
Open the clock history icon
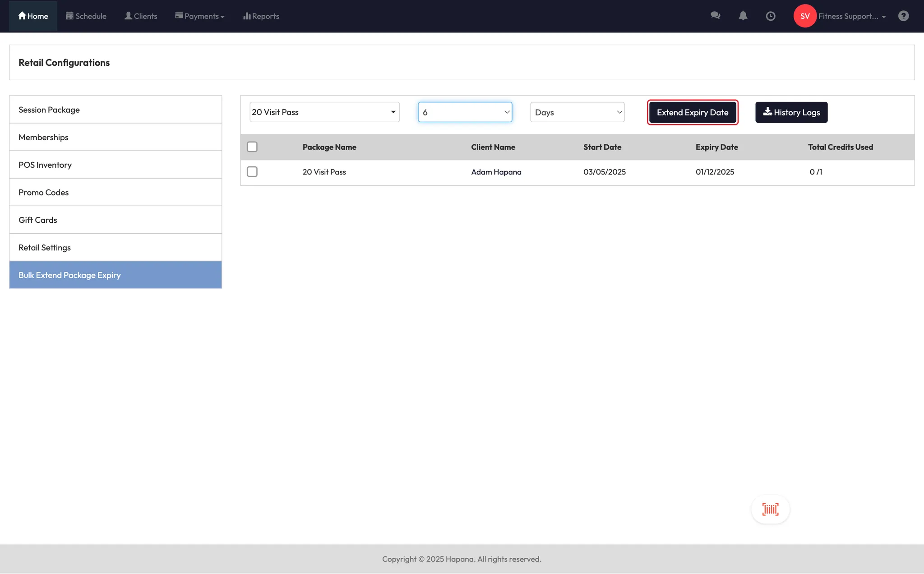(x=771, y=16)
